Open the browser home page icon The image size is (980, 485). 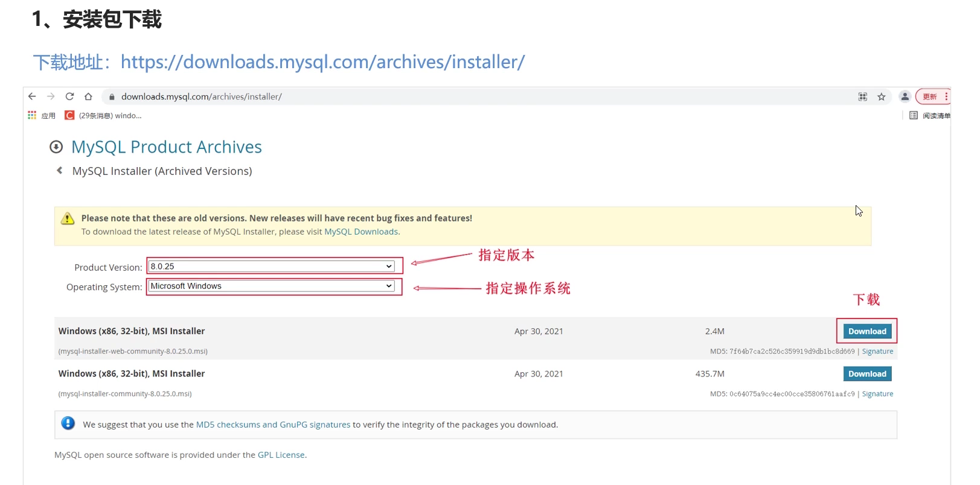(88, 97)
